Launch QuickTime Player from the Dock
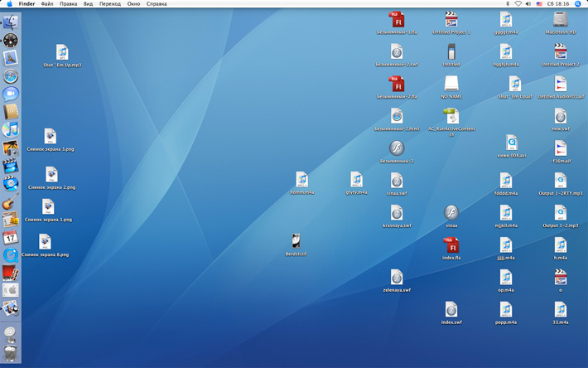The height and width of the screenshot is (368, 588). [11, 255]
